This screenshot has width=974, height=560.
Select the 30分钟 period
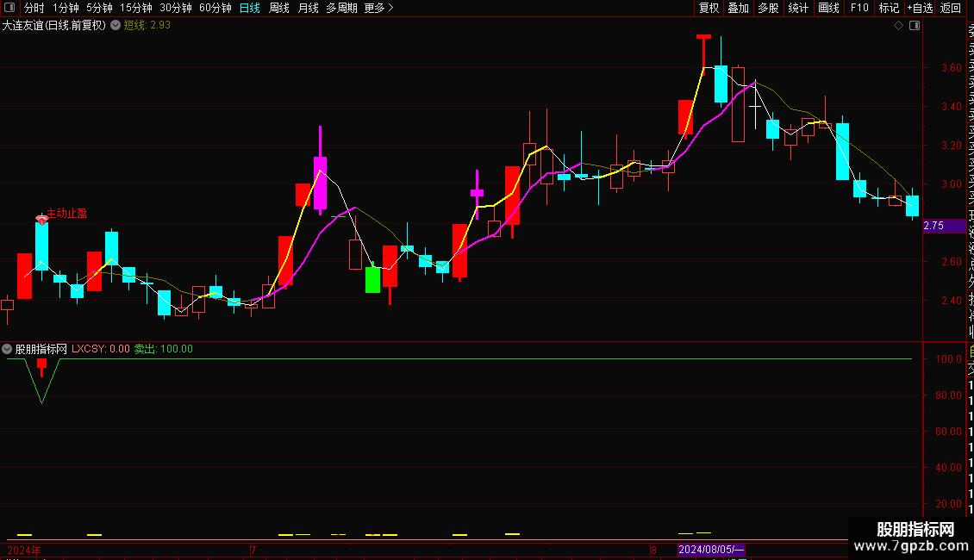point(176,8)
